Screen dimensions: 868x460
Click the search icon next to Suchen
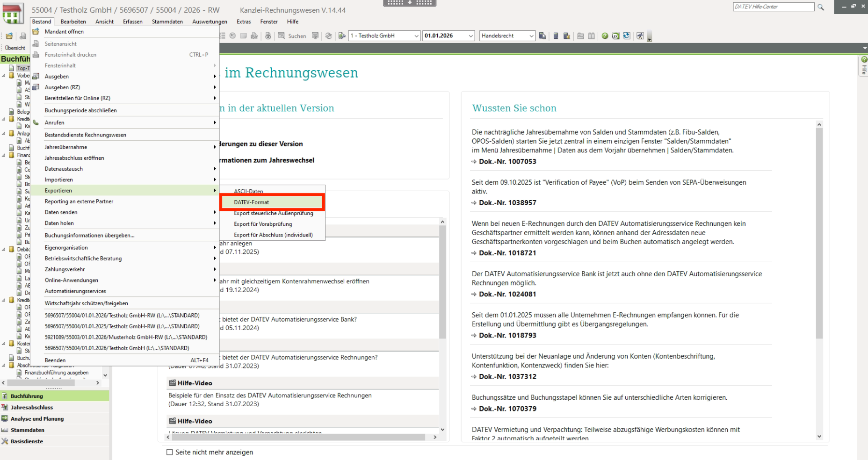pyautogui.click(x=281, y=36)
